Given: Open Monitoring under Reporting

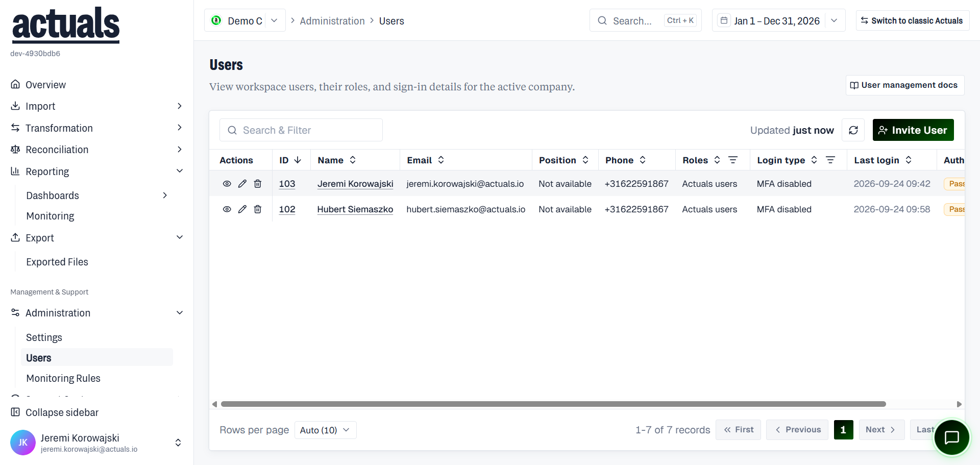Looking at the screenshot, I should (x=50, y=216).
